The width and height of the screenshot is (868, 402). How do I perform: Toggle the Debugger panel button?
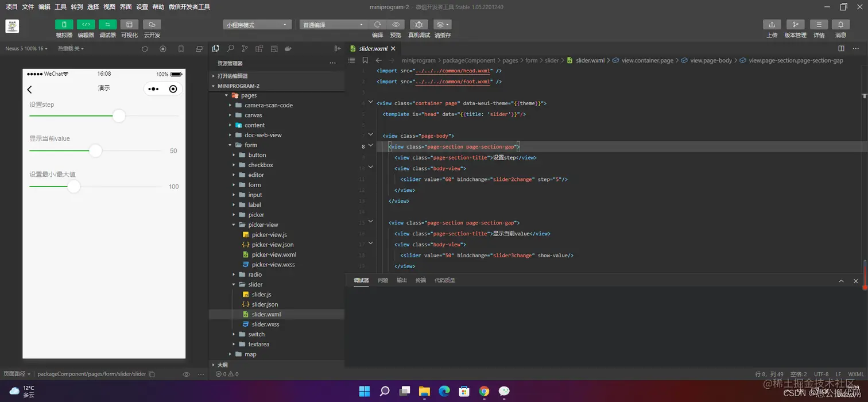point(107,25)
